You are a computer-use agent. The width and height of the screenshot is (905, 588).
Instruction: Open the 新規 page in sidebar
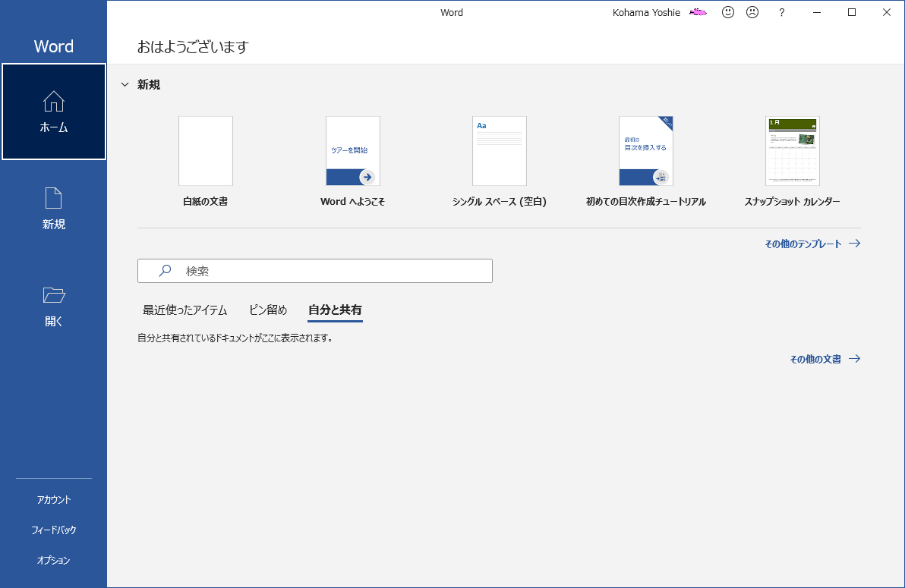click(x=54, y=209)
